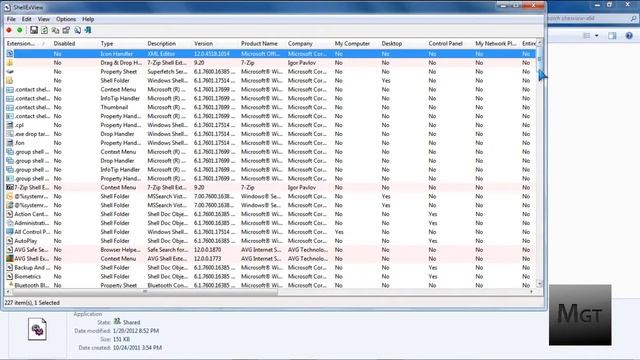640x360 pixels.
Task: Click the .exe drop target row icon
Action: pos(10,134)
